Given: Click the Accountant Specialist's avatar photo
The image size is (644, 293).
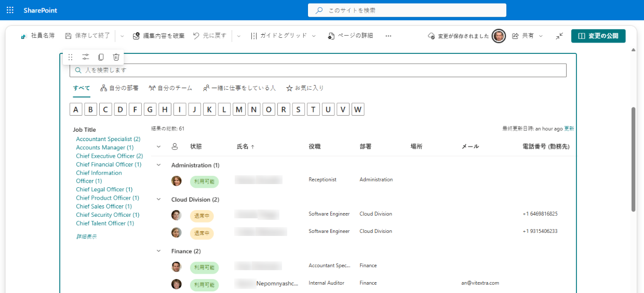Looking at the screenshot, I should 177,267.
